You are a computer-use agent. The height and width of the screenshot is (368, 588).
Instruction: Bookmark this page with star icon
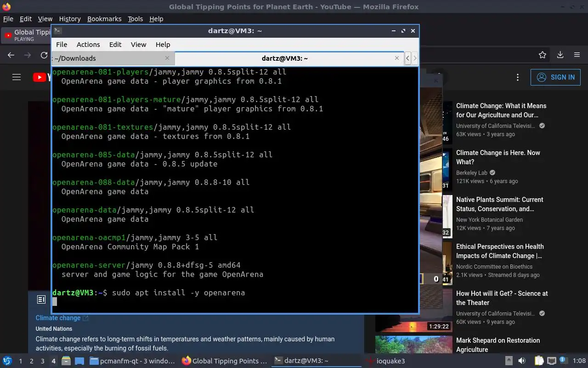[x=543, y=55]
